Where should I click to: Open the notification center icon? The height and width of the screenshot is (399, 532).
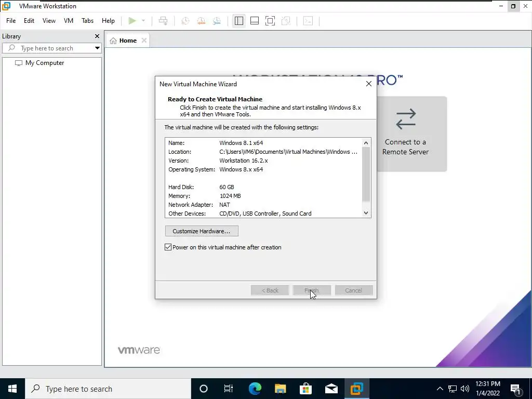515,389
